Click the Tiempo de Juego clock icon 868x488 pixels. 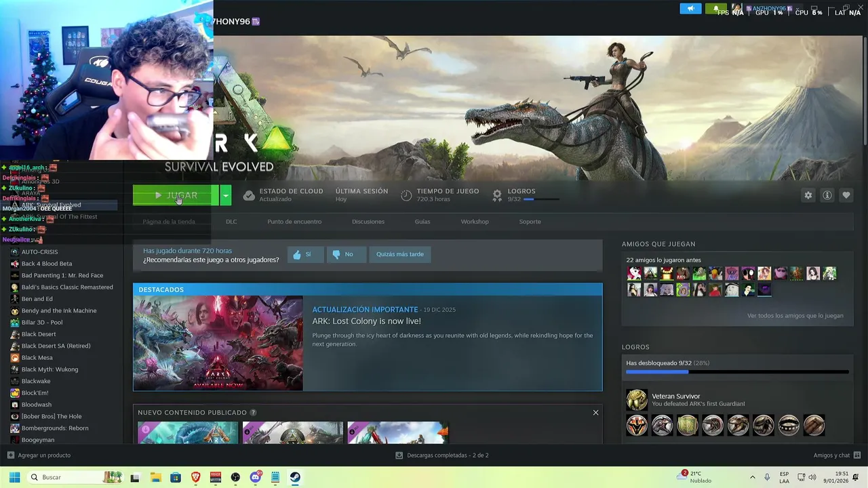(x=406, y=195)
